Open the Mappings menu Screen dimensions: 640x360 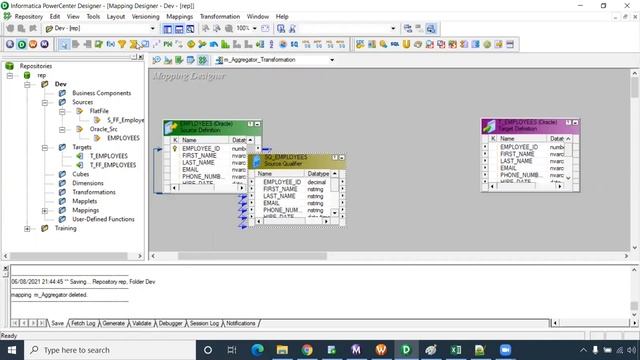click(x=179, y=17)
